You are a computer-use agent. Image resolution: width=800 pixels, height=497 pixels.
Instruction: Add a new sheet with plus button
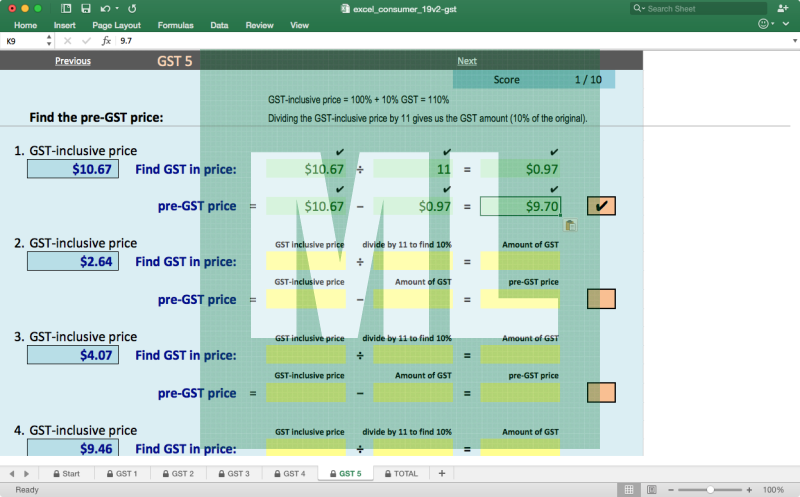click(x=441, y=473)
